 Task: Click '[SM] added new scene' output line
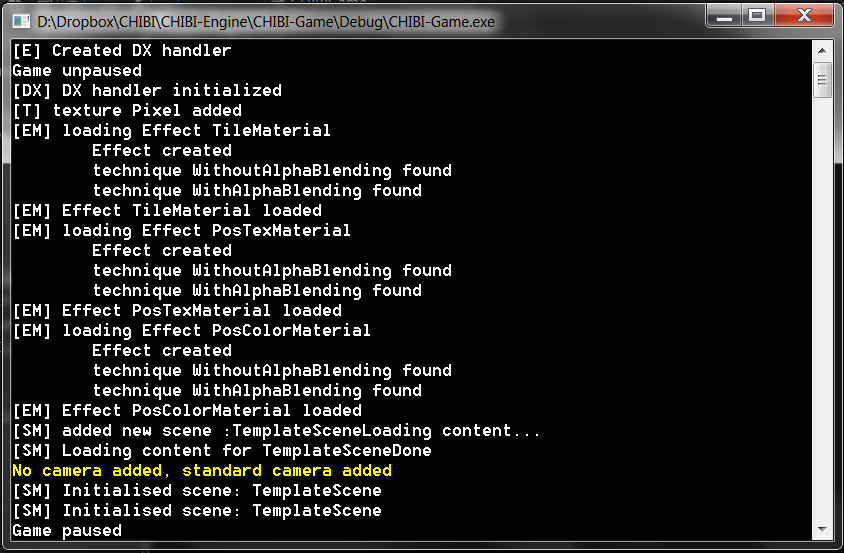pyautogui.click(x=276, y=431)
